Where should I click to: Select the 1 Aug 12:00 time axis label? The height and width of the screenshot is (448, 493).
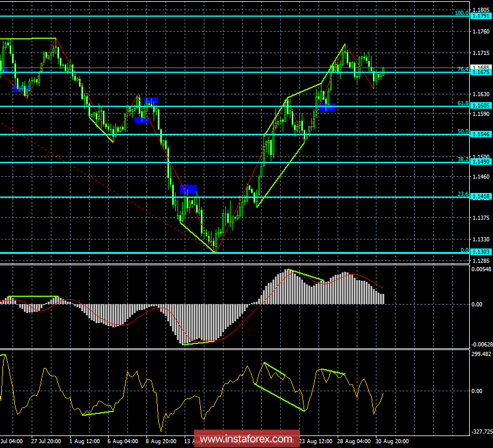coord(84,441)
